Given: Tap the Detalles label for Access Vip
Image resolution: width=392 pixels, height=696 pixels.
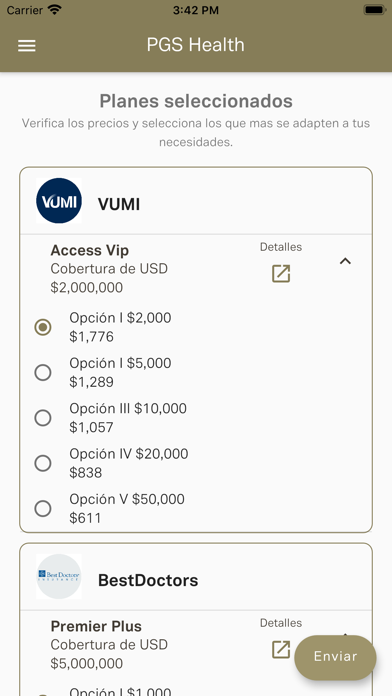Looking at the screenshot, I should click(x=281, y=247).
